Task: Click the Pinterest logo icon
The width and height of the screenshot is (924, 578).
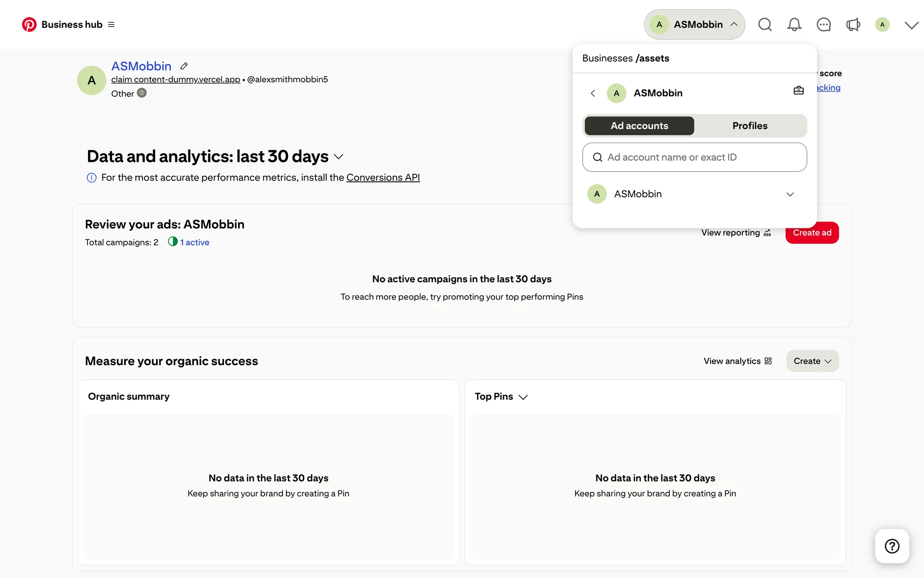Action: [29, 25]
